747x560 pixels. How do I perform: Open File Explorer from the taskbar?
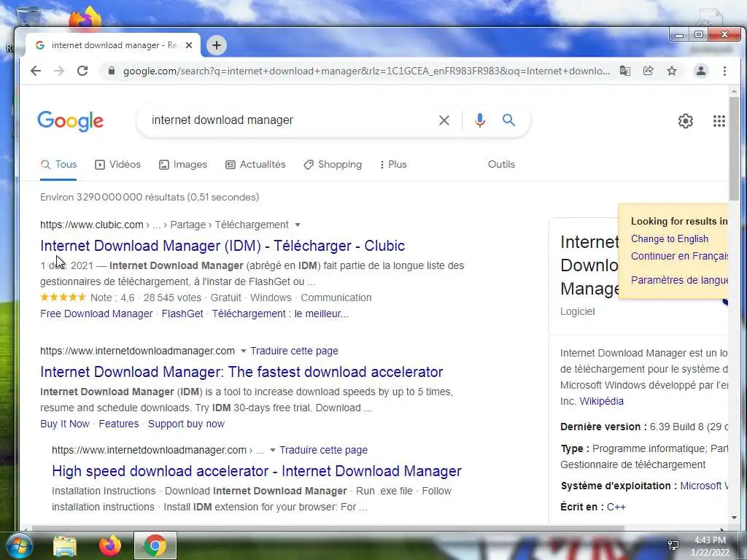65,545
